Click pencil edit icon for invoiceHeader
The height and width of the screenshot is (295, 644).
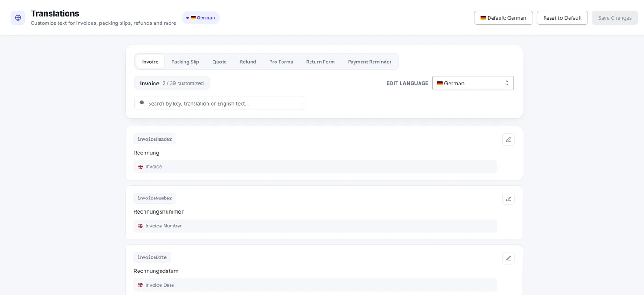pos(508,139)
